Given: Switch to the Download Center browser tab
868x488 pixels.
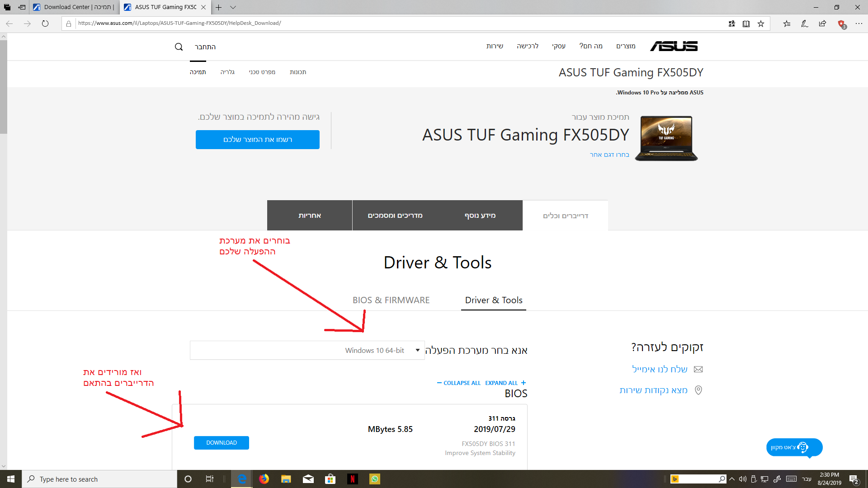Looking at the screenshot, I should coord(75,7).
